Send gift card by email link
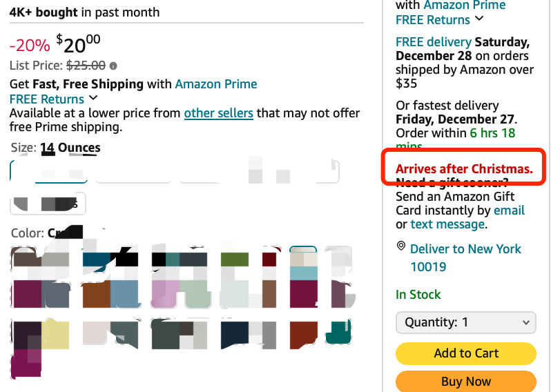Screen dimensions: 551x392 click(x=509, y=210)
